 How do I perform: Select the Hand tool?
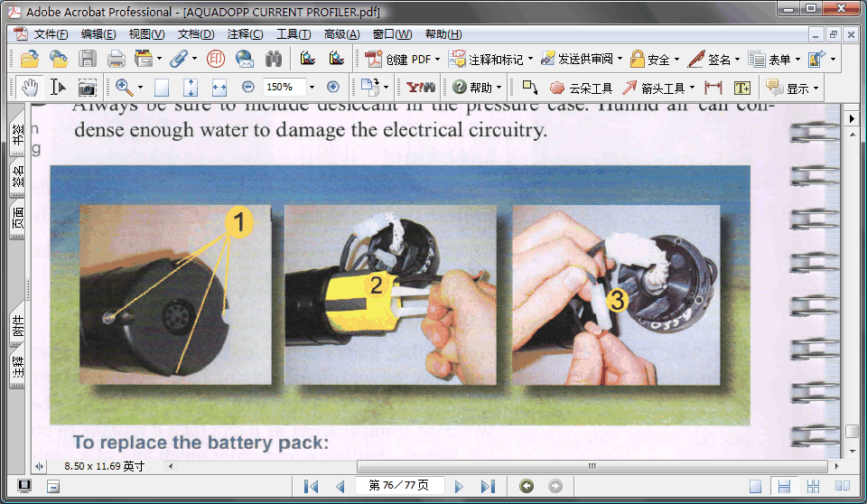(30, 88)
